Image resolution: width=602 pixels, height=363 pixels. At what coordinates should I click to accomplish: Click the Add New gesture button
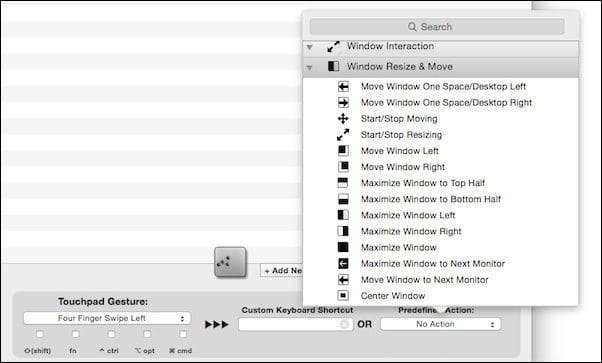281,270
